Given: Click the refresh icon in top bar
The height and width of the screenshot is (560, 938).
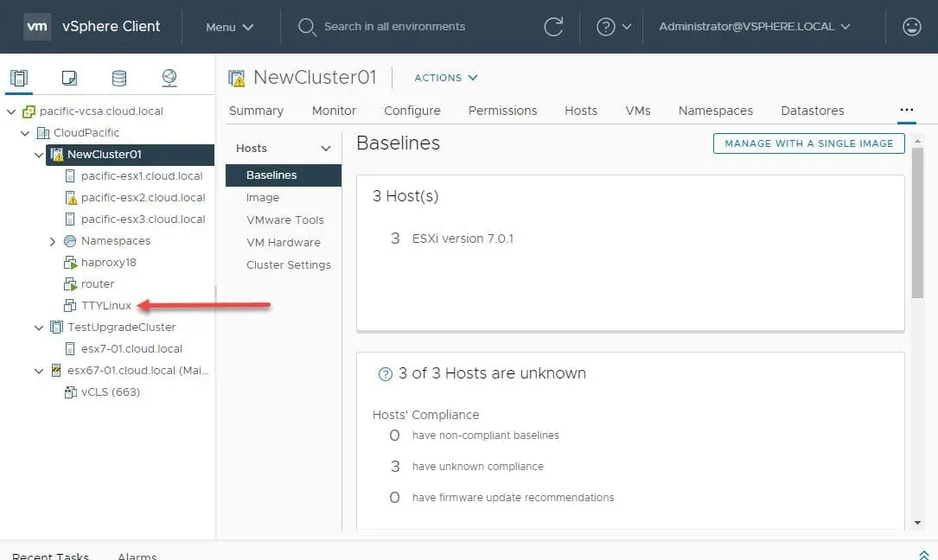Looking at the screenshot, I should click(553, 27).
